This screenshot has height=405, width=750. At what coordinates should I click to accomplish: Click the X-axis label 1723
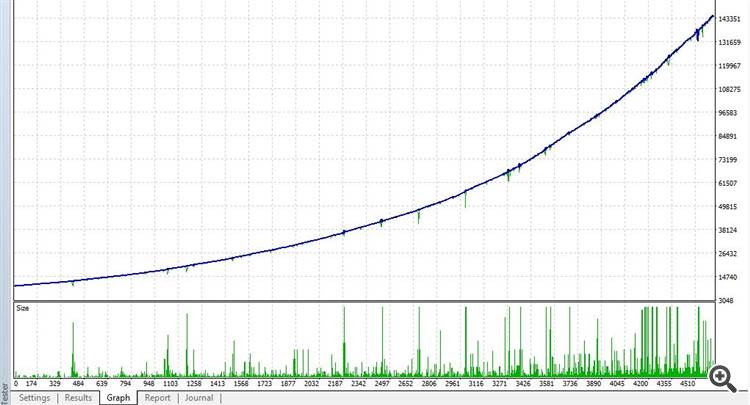265,383
